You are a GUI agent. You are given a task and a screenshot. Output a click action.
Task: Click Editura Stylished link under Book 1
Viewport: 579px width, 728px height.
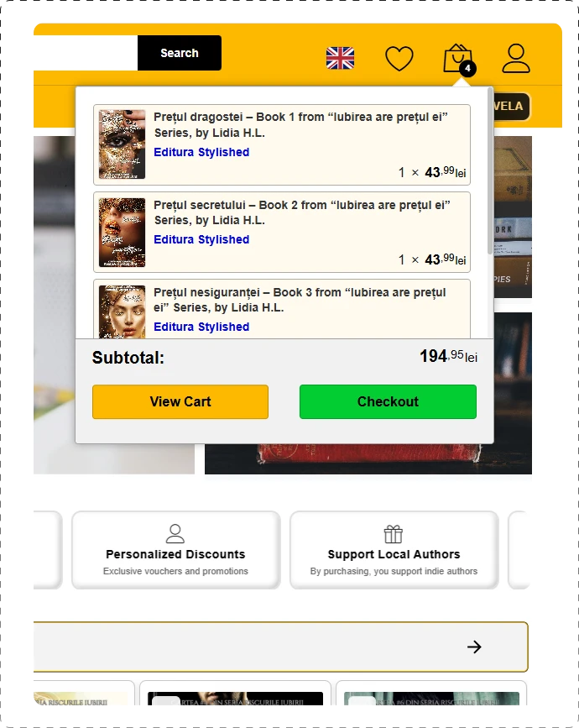[x=201, y=152]
